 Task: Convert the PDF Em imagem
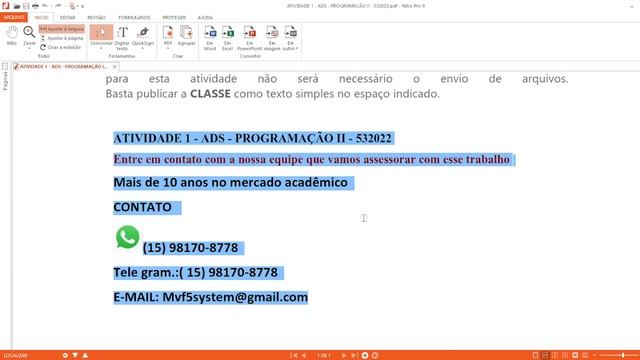click(x=272, y=38)
